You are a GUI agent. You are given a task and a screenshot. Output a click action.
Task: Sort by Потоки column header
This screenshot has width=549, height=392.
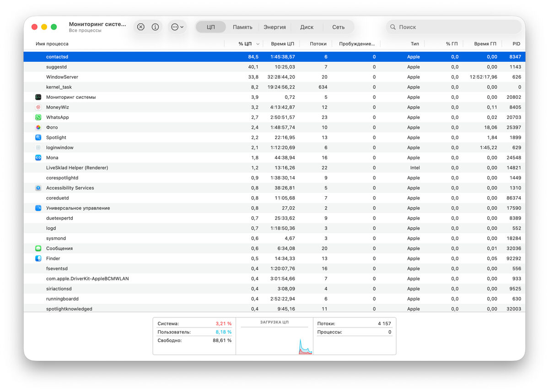click(318, 44)
